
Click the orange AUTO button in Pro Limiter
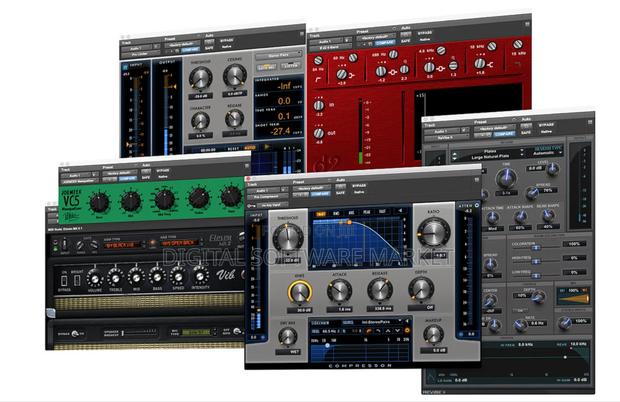(250, 147)
